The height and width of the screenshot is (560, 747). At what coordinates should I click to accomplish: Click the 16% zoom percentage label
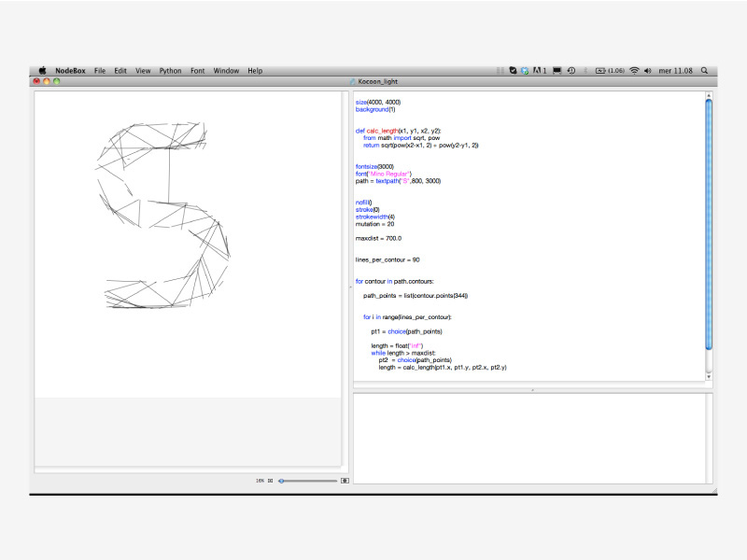tap(260, 481)
